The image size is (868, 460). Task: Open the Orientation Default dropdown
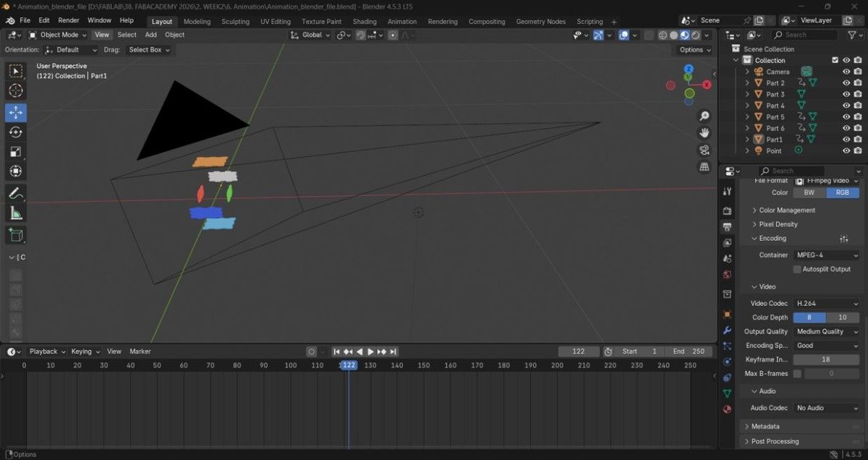[x=70, y=50]
